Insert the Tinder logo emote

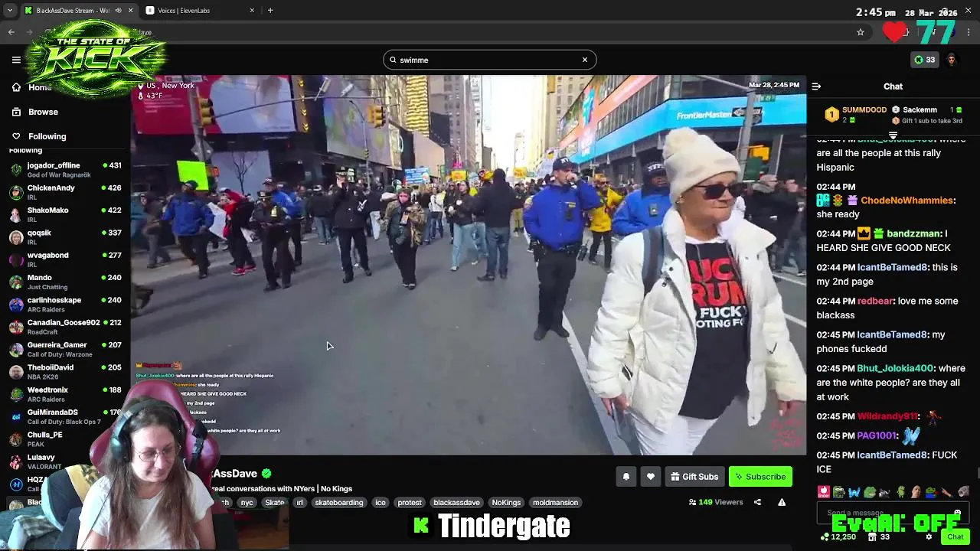pyautogui.click(x=824, y=492)
